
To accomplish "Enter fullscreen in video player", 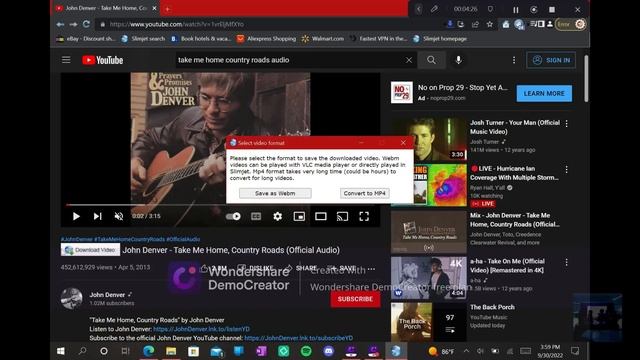I will [364, 216].
